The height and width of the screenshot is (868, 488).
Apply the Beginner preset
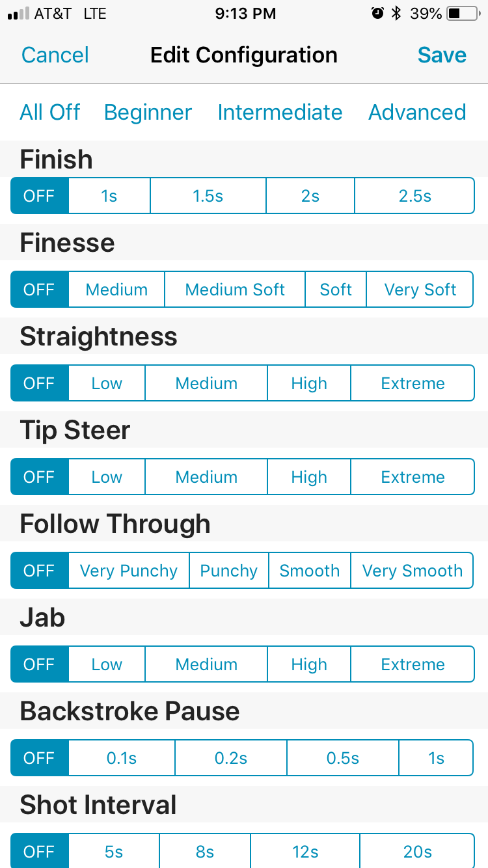tap(148, 113)
